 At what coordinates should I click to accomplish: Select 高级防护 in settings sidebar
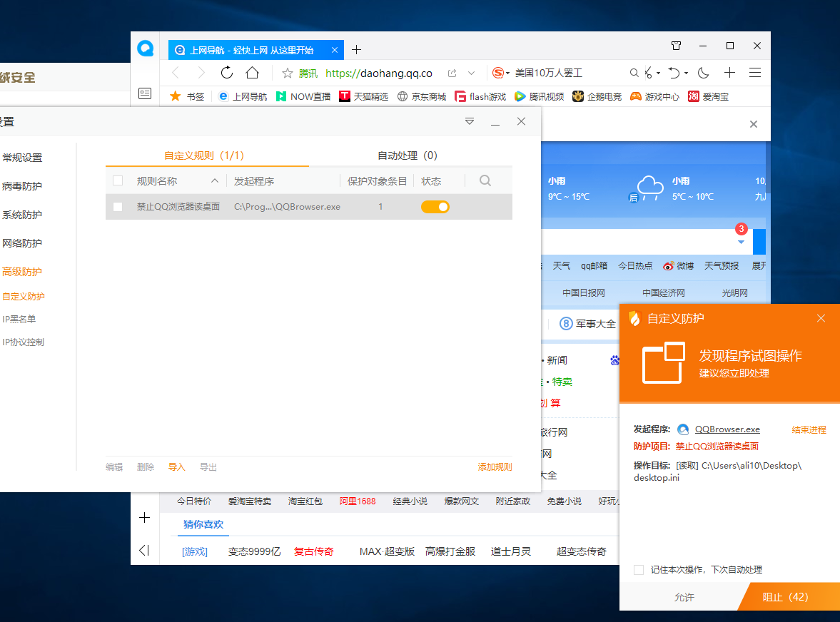[x=21, y=271]
